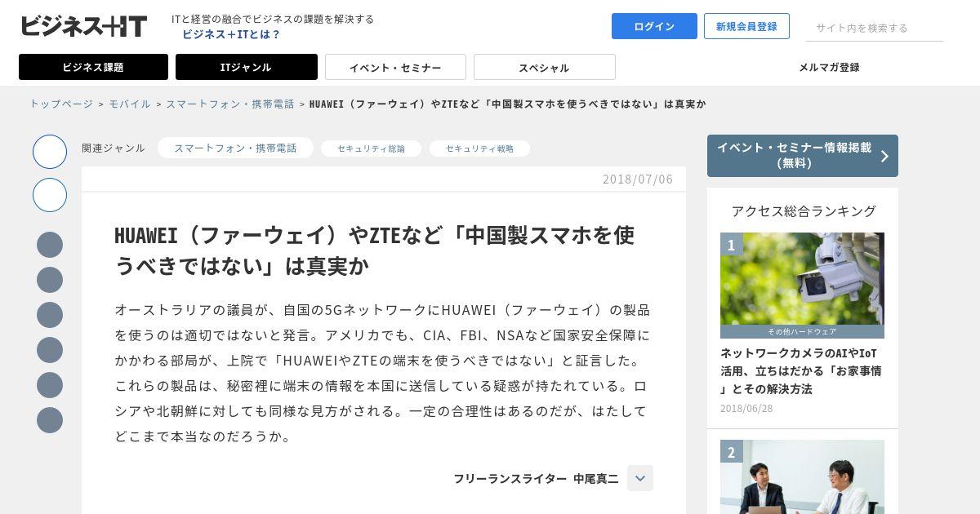Image resolution: width=980 pixels, height=514 pixels.
Task: Open その他ハードウェア category label
Action: [x=802, y=332]
